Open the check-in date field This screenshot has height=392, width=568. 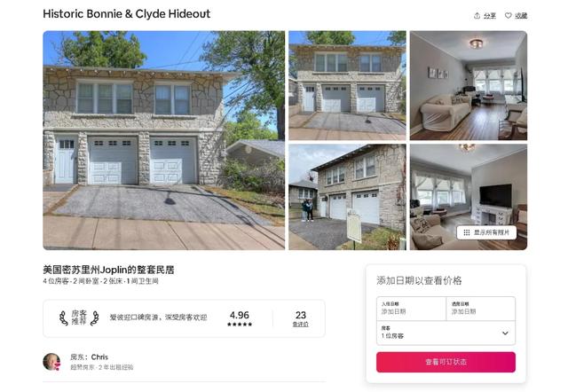(411, 309)
